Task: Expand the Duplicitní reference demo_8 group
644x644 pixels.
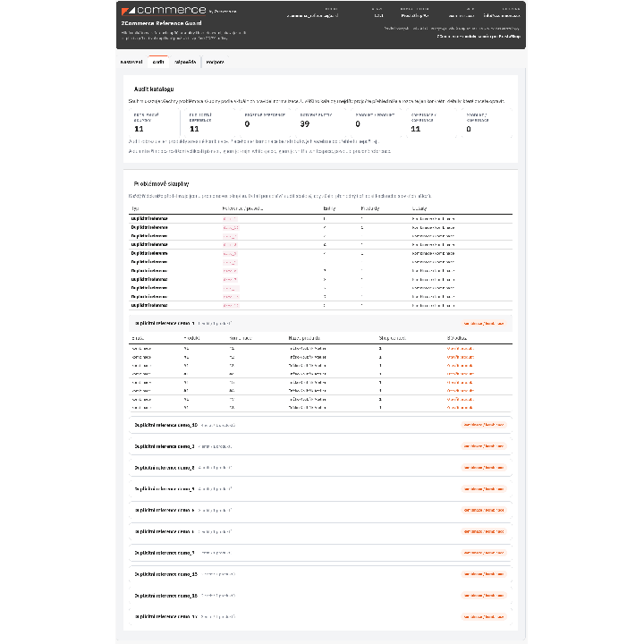Action: pyautogui.click(x=320, y=468)
